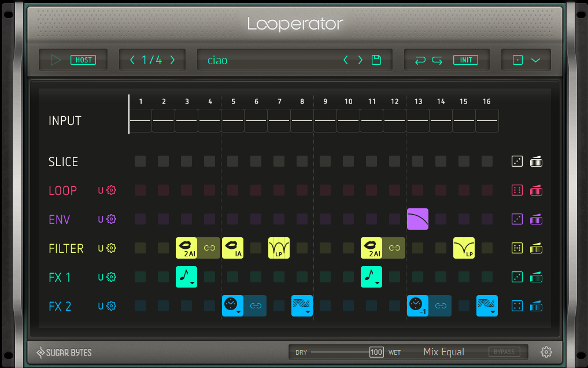This screenshot has width=588, height=368.
Task: Click the FILTER row dice icon
Action: pyautogui.click(x=517, y=248)
